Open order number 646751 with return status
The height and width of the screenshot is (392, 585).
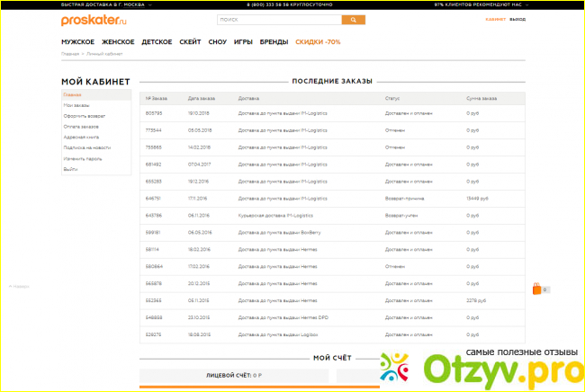pos(153,198)
